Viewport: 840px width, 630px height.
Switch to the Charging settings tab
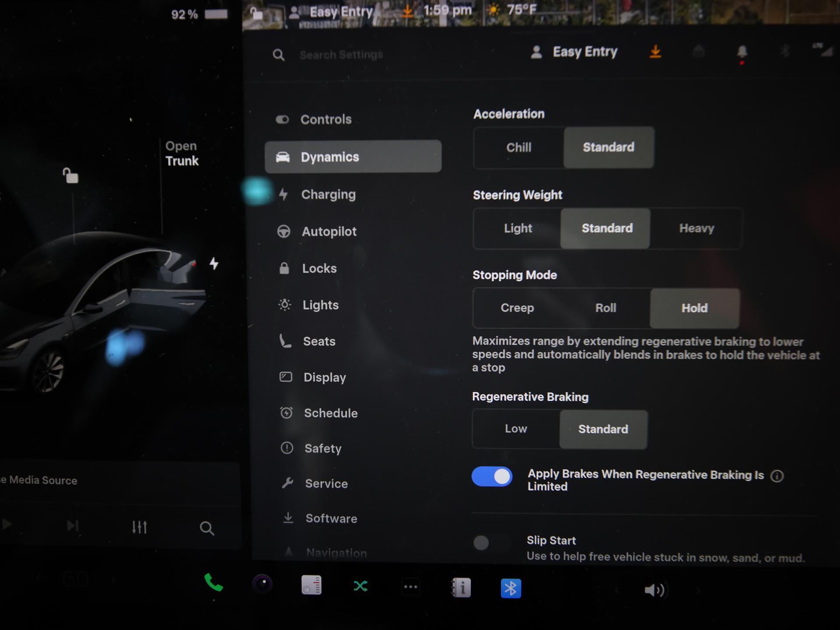[x=328, y=195]
